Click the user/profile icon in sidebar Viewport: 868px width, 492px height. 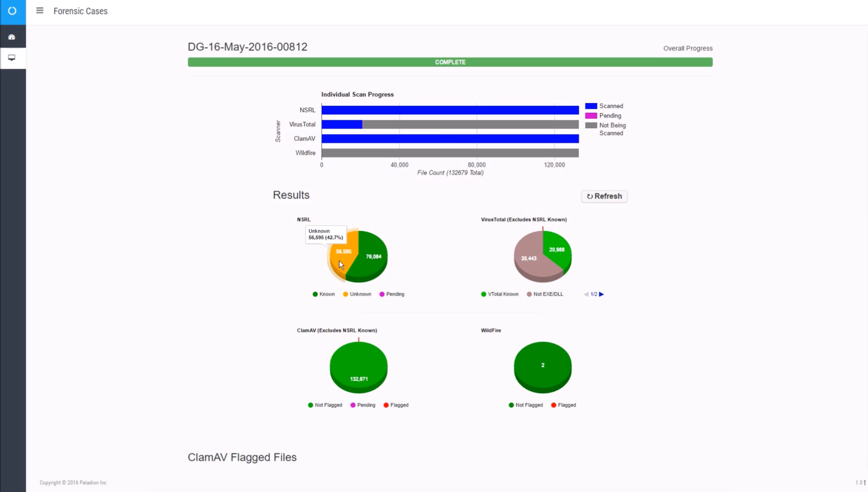click(x=12, y=36)
